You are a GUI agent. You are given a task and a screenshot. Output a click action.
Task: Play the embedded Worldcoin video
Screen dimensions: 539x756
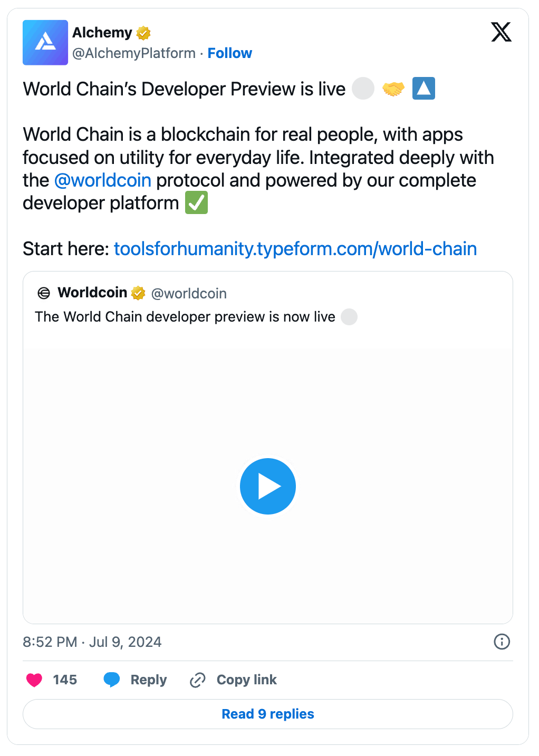click(x=268, y=486)
